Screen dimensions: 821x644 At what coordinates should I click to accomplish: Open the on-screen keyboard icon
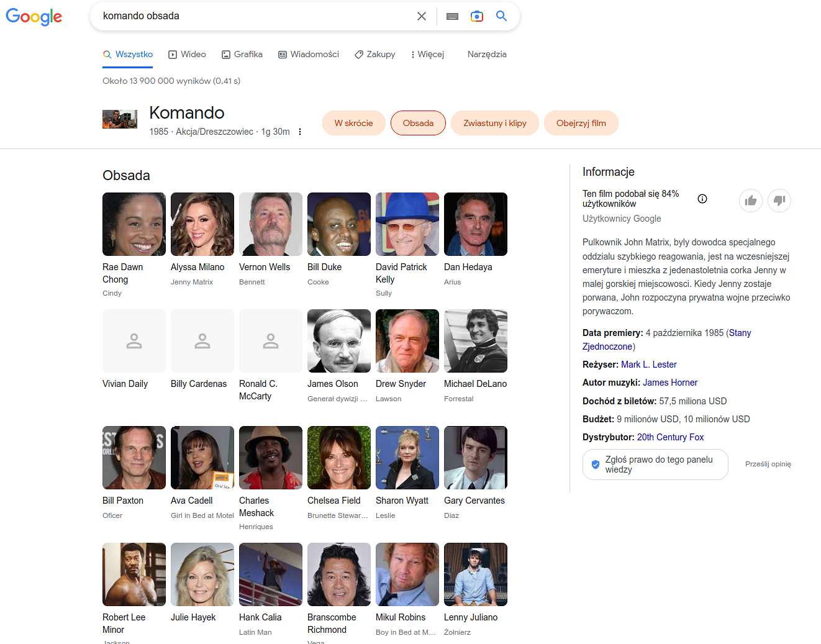[453, 16]
